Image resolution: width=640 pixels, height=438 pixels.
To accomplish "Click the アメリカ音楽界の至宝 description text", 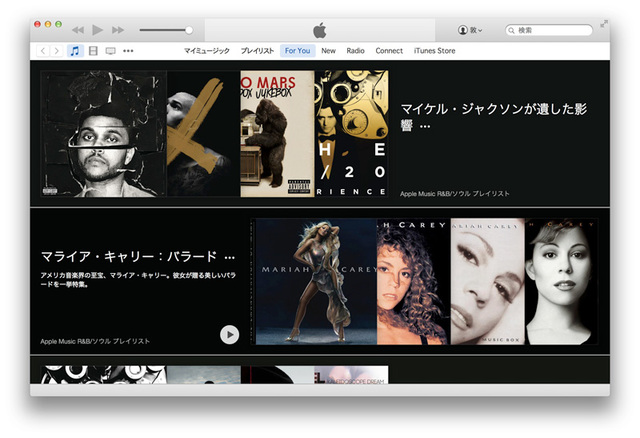I will point(138,280).
